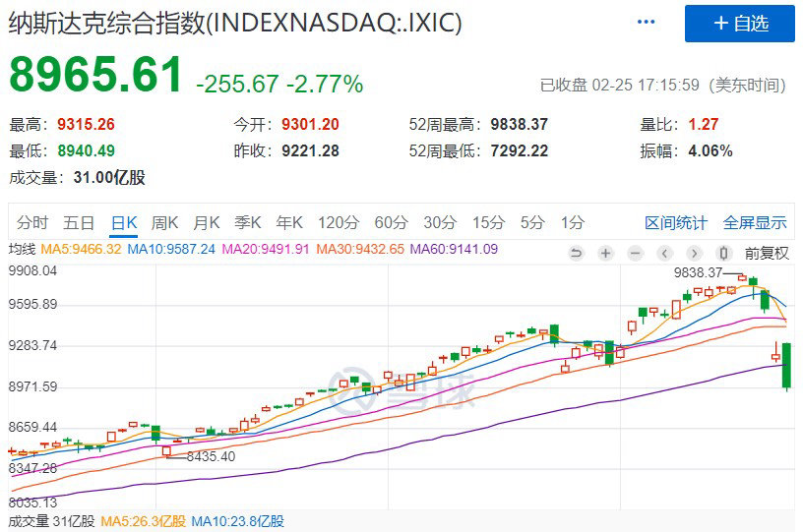
Task: Click the change percentage -2.77%
Action: coord(325,85)
